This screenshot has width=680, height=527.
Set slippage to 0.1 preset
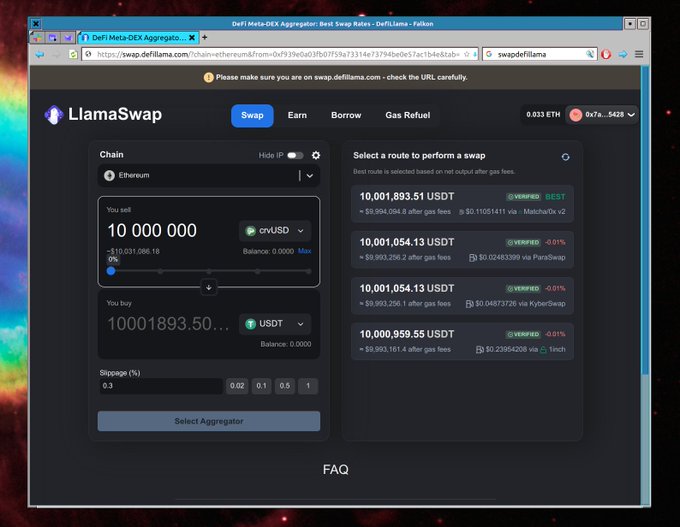pos(261,386)
